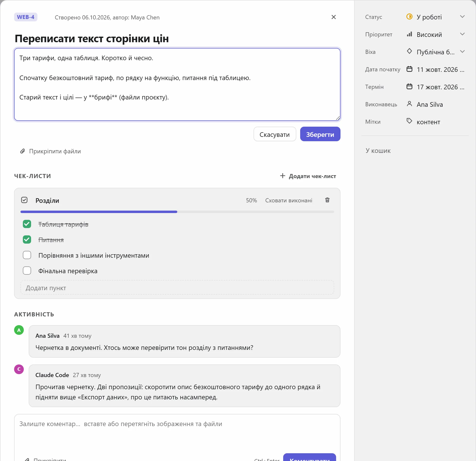Click the tag icon next to контент

click(409, 121)
